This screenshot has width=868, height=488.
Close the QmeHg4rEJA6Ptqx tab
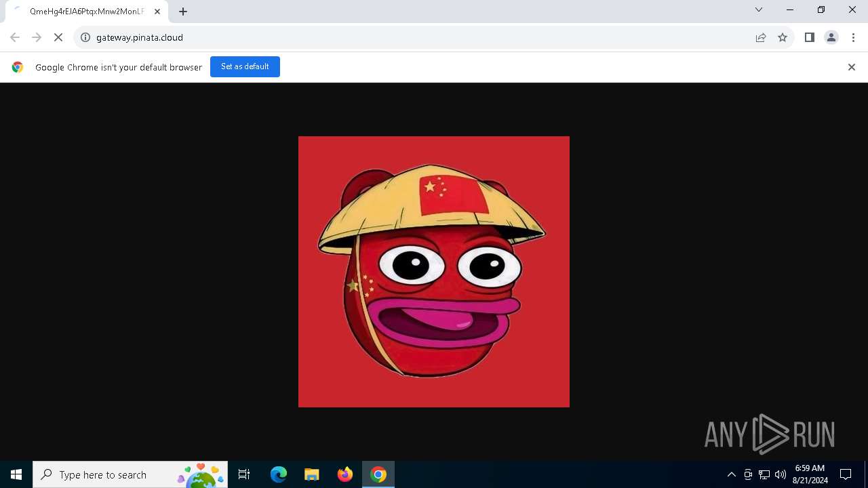(157, 12)
